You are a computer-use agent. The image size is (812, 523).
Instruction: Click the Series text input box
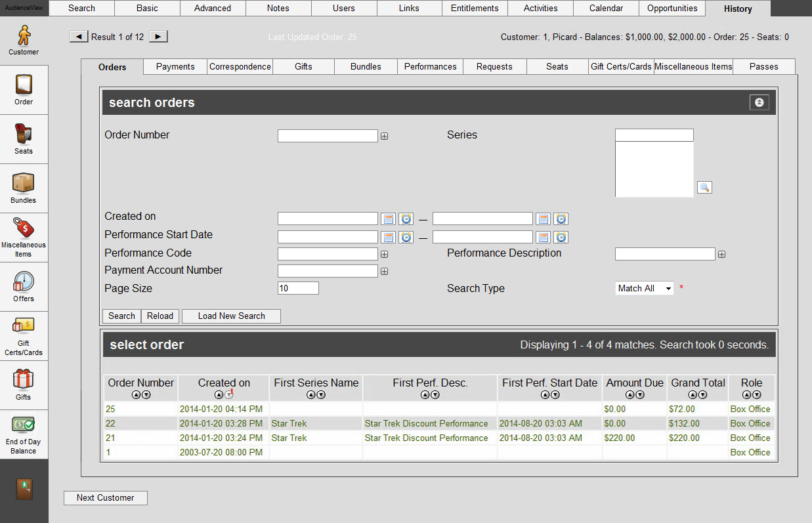tap(654, 135)
